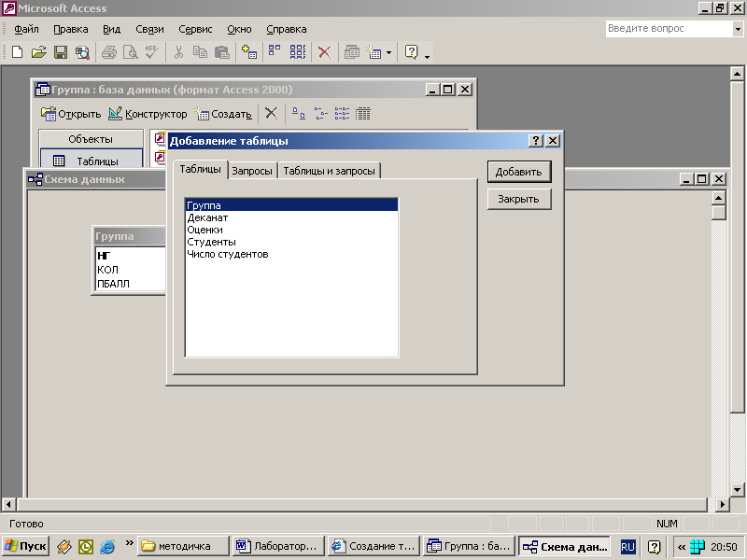Click the Cut scissors icon

178,52
